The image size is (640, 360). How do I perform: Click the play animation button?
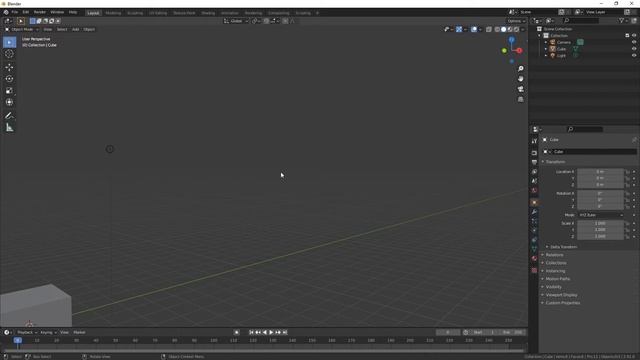[x=271, y=332]
